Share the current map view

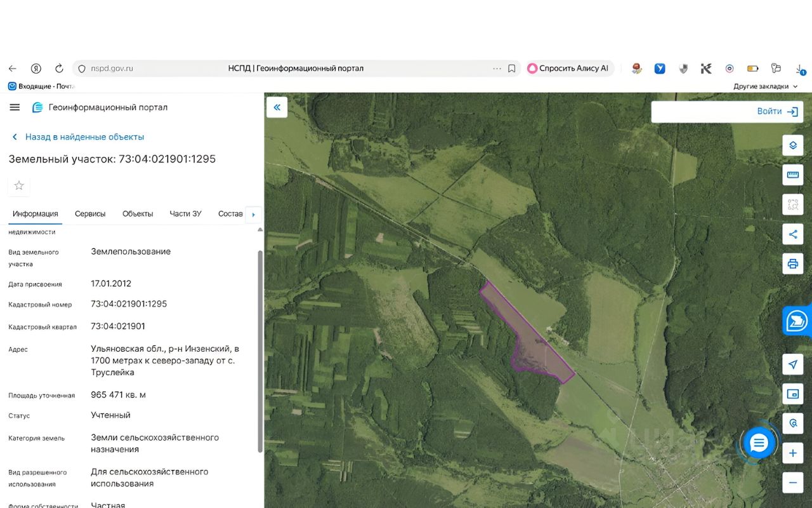click(792, 234)
